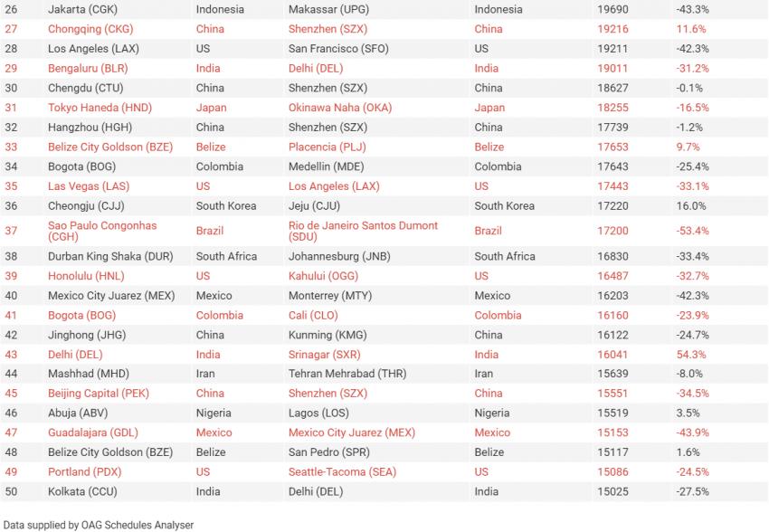
Task: Select Rio de Janeiro Santos Dumont (SDU)
Action: click(363, 231)
